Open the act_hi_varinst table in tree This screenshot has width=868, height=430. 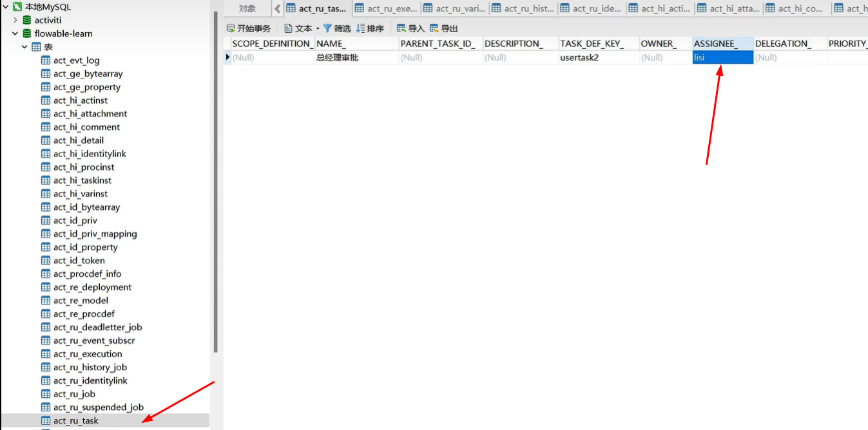coord(81,194)
